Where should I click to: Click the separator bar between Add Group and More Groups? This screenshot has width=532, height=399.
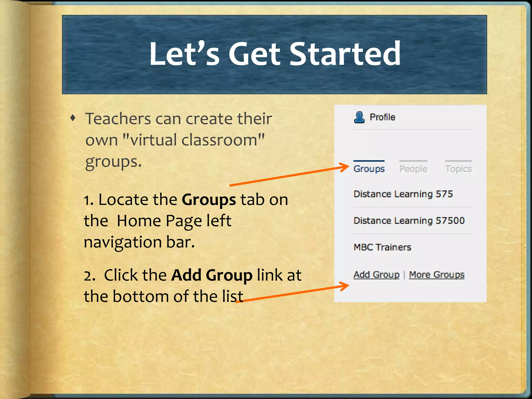tap(404, 275)
